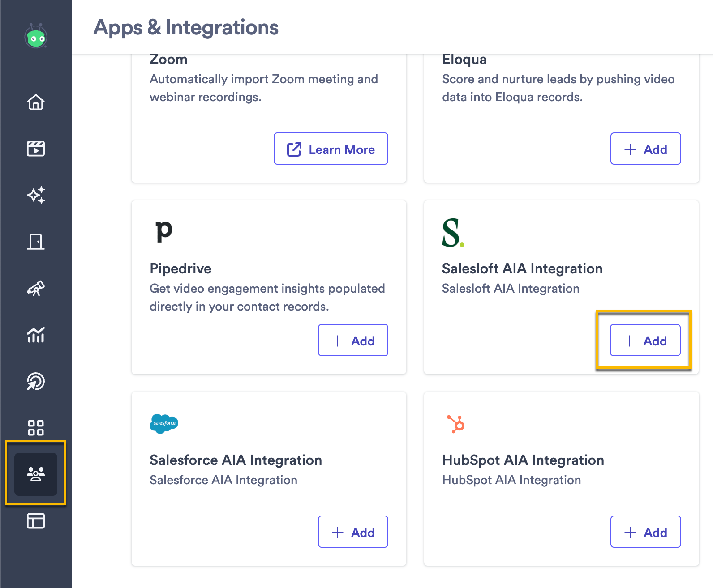The height and width of the screenshot is (588, 713).
Task: Open the Home sidebar icon
Action: [36, 102]
